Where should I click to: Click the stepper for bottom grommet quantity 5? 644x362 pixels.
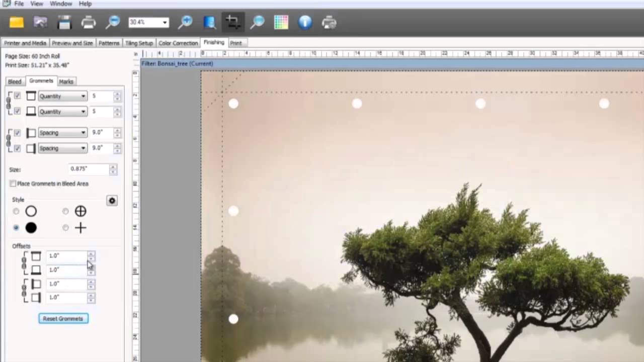[x=117, y=112]
